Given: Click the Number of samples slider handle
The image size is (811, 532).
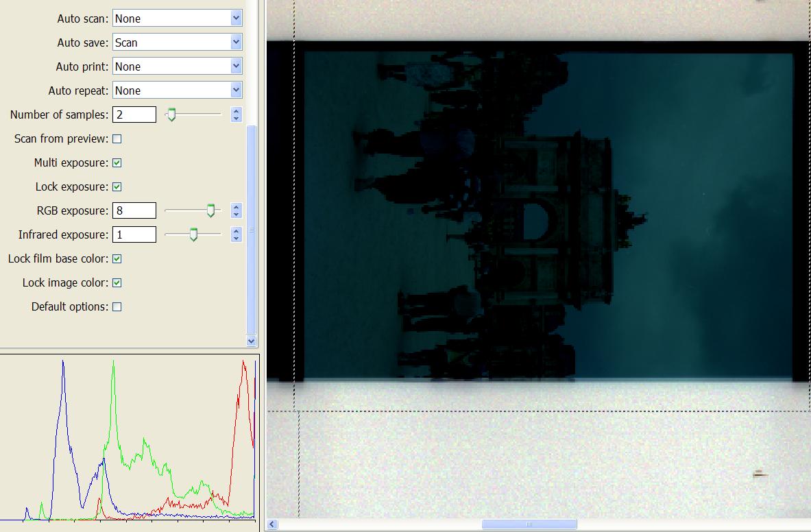Looking at the screenshot, I should 171,114.
